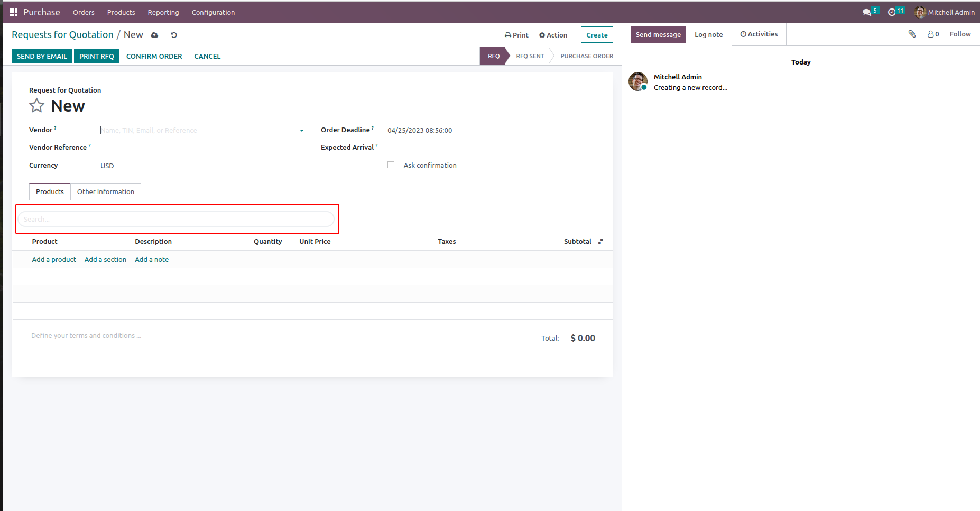Screen dimensions: 980x511
Task: Open the Log note tab
Action: [x=708, y=34]
